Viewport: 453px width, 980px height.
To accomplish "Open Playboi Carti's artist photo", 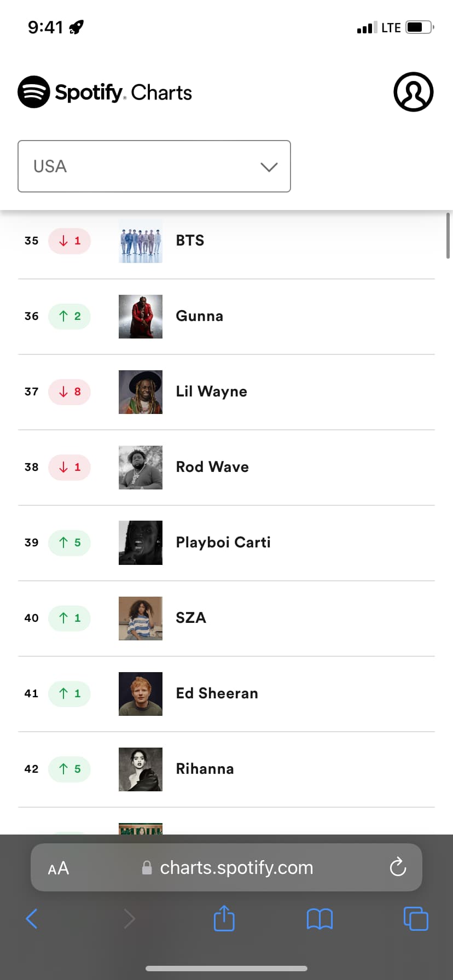I will pyautogui.click(x=141, y=542).
